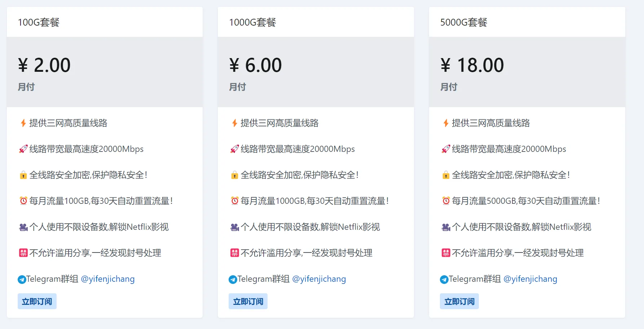This screenshot has height=329, width=644.
Task: Click the movie camera icon in 1000G plan
Action: [x=234, y=227]
